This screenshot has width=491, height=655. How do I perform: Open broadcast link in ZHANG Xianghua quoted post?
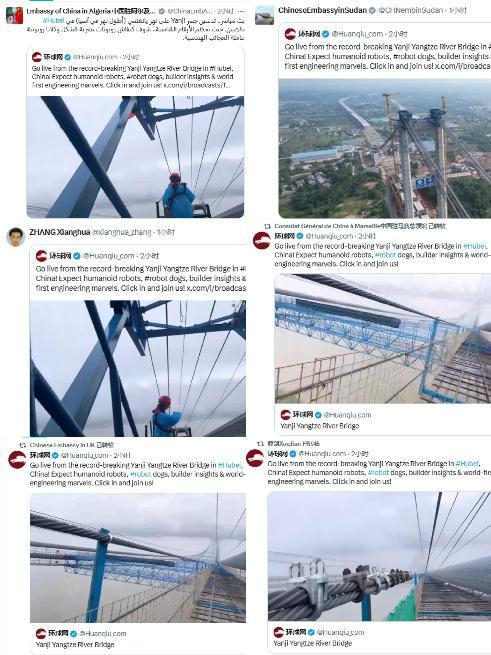coord(216,288)
